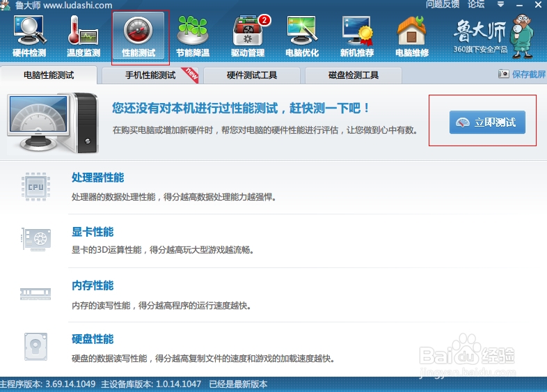The image size is (547, 392).
Task: Click the www.ludashi.com title text
Action: pyautogui.click(x=77, y=6)
